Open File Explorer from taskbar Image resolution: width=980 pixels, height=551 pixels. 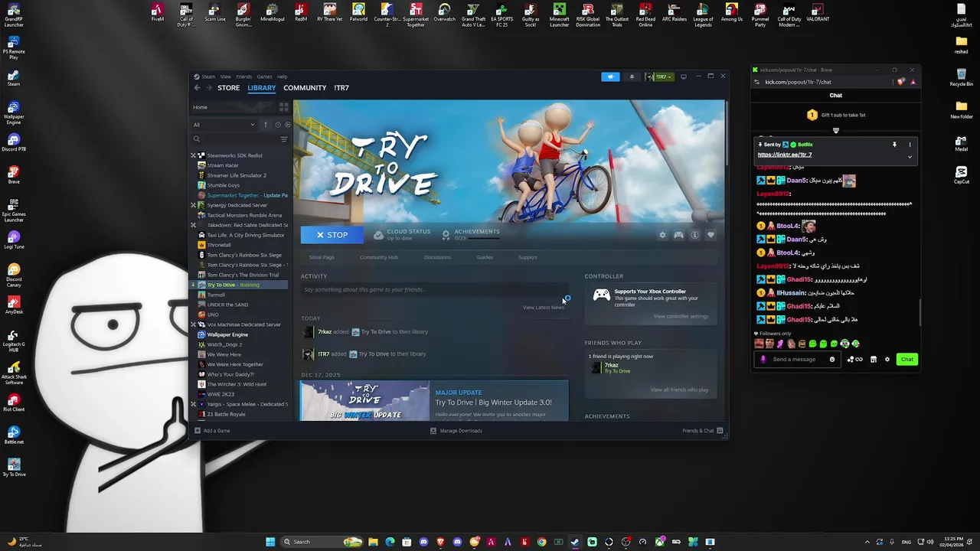click(x=373, y=542)
